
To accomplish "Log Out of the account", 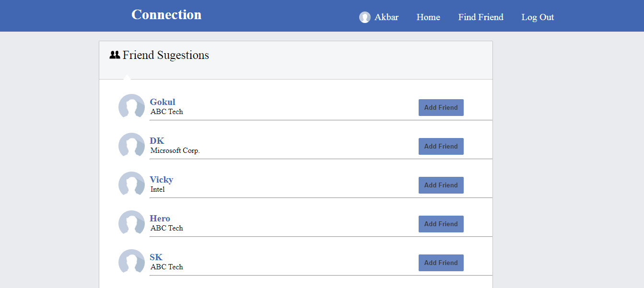I will [538, 17].
